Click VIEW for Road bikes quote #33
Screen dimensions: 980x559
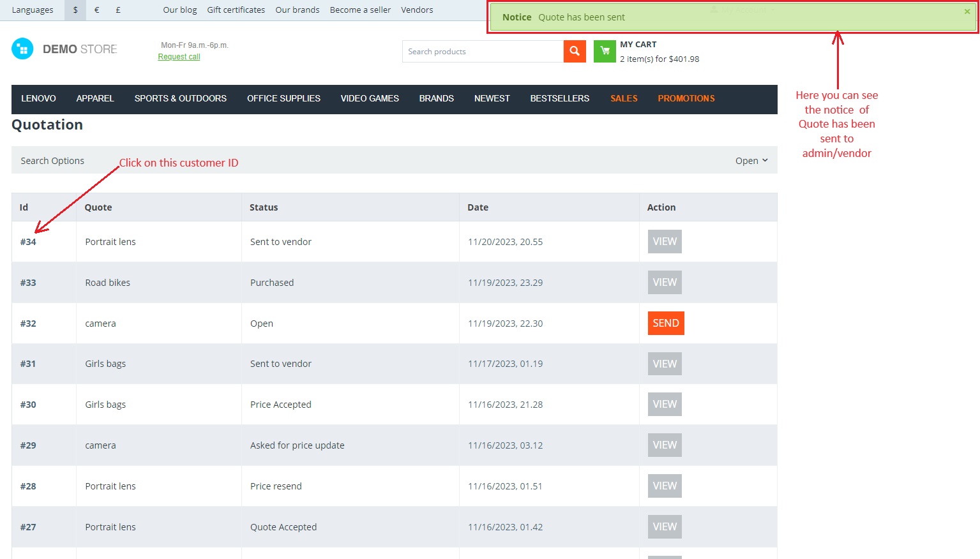click(x=665, y=282)
